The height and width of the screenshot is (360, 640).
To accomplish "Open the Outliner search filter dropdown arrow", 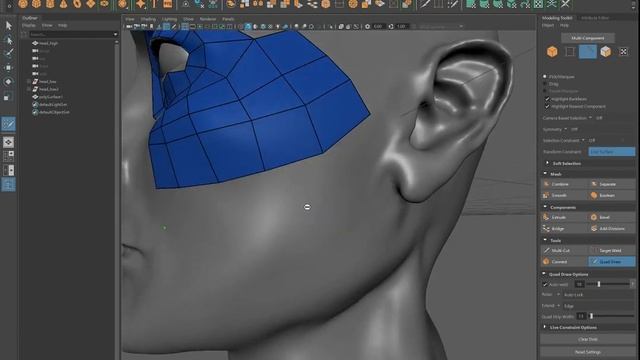I will (x=115, y=34).
